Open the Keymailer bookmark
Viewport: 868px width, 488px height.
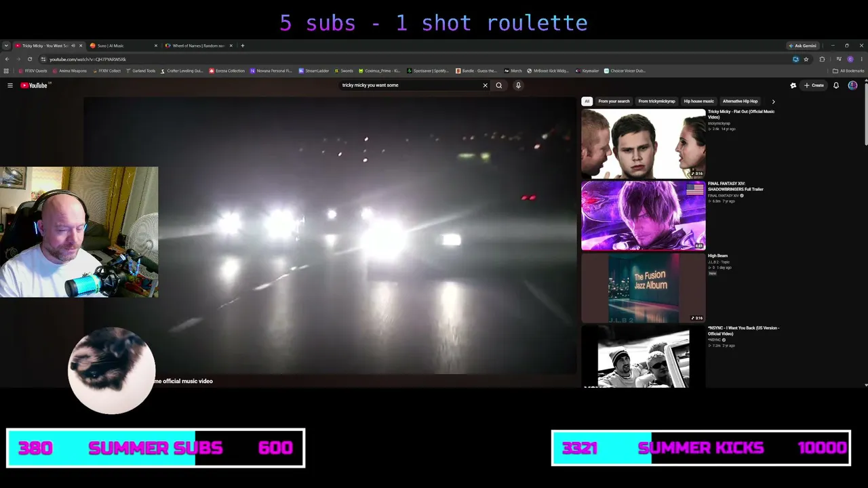coord(587,70)
